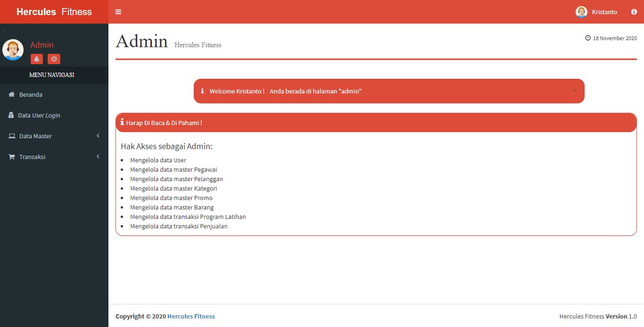Select the Mengelola data master Kategori item
The image size is (644, 327).
click(x=173, y=188)
